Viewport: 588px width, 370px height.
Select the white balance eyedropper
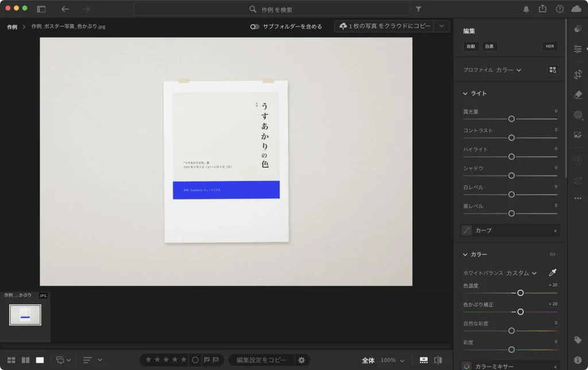[553, 272]
